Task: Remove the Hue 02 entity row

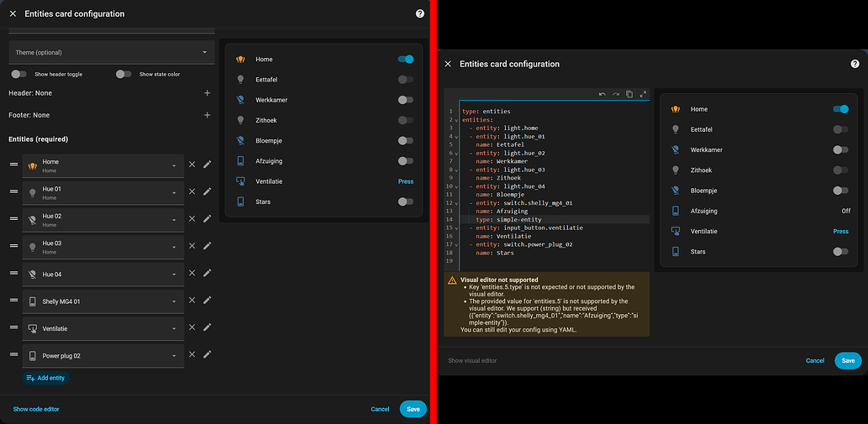Action: (192, 218)
